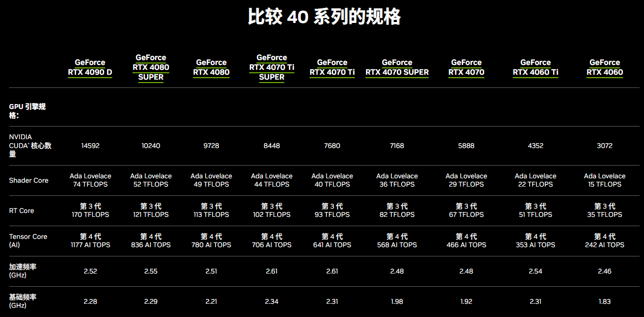
Task: Click the RT Core value 102 TFLOPS
Action: (272, 214)
